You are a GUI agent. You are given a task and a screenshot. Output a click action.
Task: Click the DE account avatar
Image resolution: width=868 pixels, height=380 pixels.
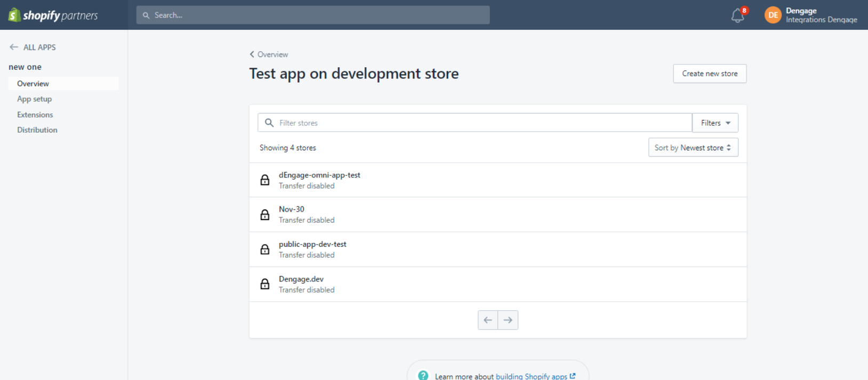773,15
